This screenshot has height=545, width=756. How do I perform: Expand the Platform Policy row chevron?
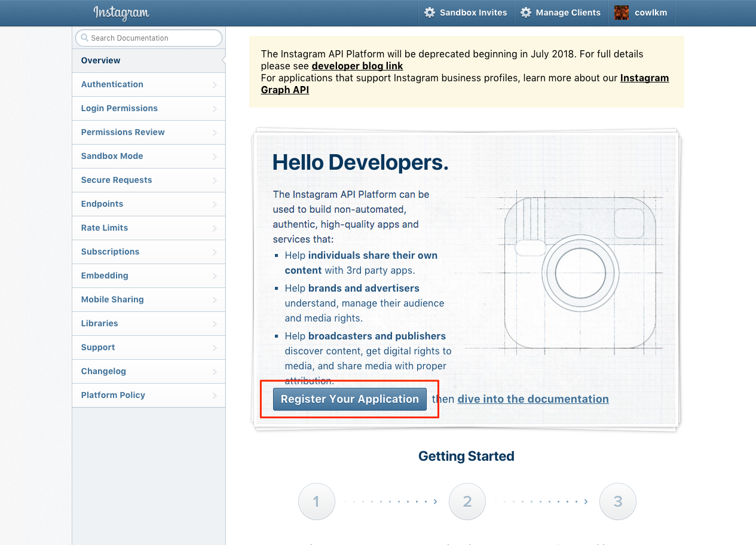[x=215, y=396]
